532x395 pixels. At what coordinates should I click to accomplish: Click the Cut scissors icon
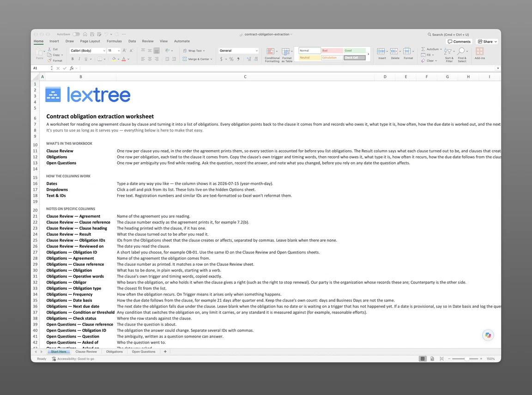pyautogui.click(x=49, y=49)
